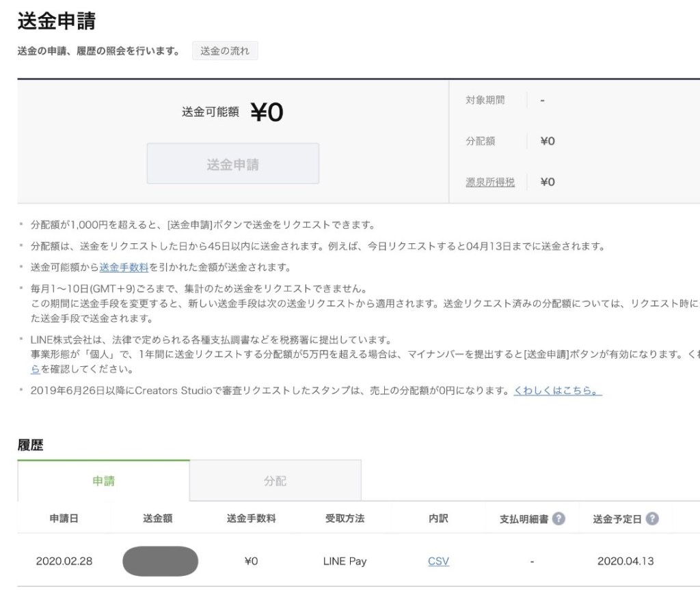Screen dimensions: 700x593
Task: Download the CSV breakdown for 2020.02.28
Action: pos(438,561)
